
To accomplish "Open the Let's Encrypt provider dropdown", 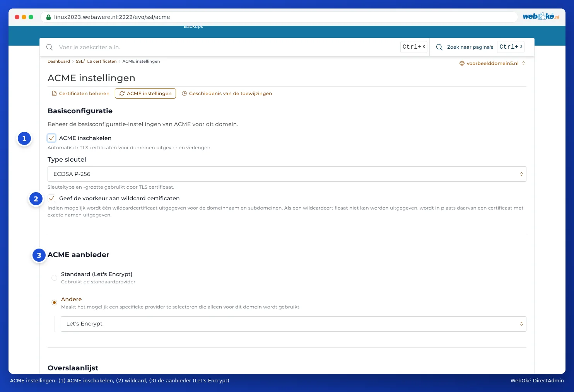I will [x=294, y=324].
